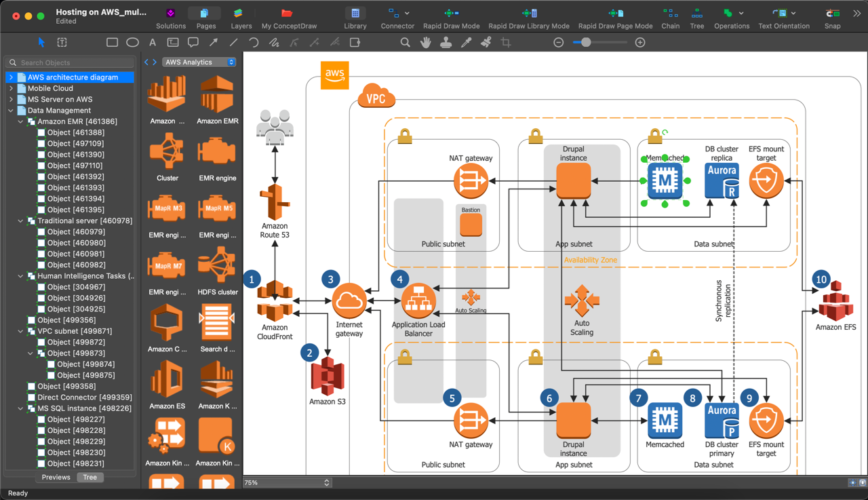Expand the Mobile Cloud tree node
This screenshot has height=500, width=868.
point(11,88)
